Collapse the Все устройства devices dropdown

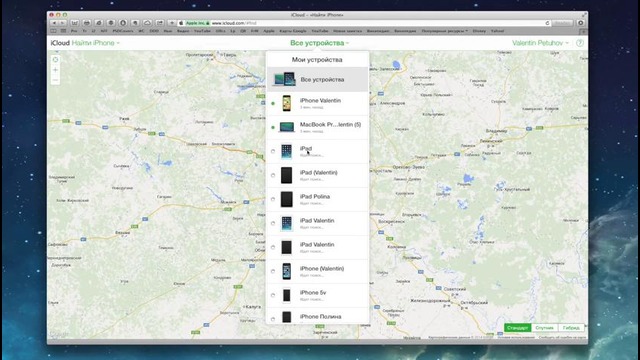[320, 43]
